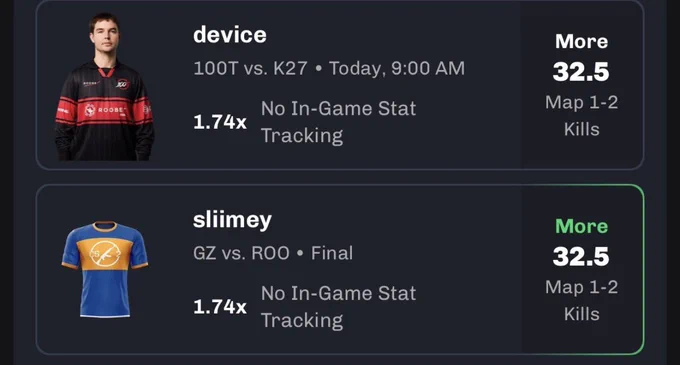Tap sliimey's 32.5 projection value

[581, 257]
